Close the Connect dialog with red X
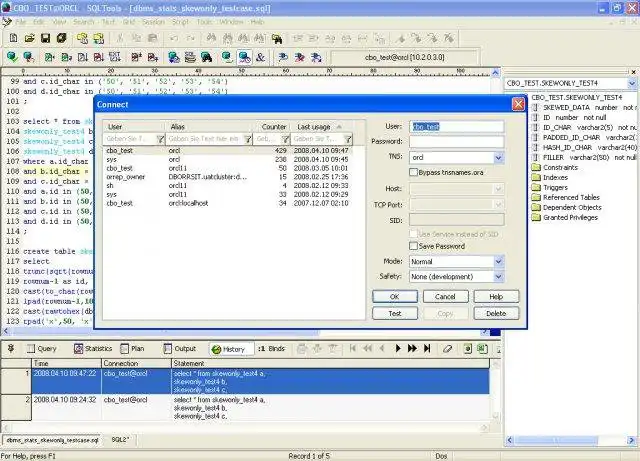Image resolution: width=640 pixels, height=461 pixels. (518, 105)
